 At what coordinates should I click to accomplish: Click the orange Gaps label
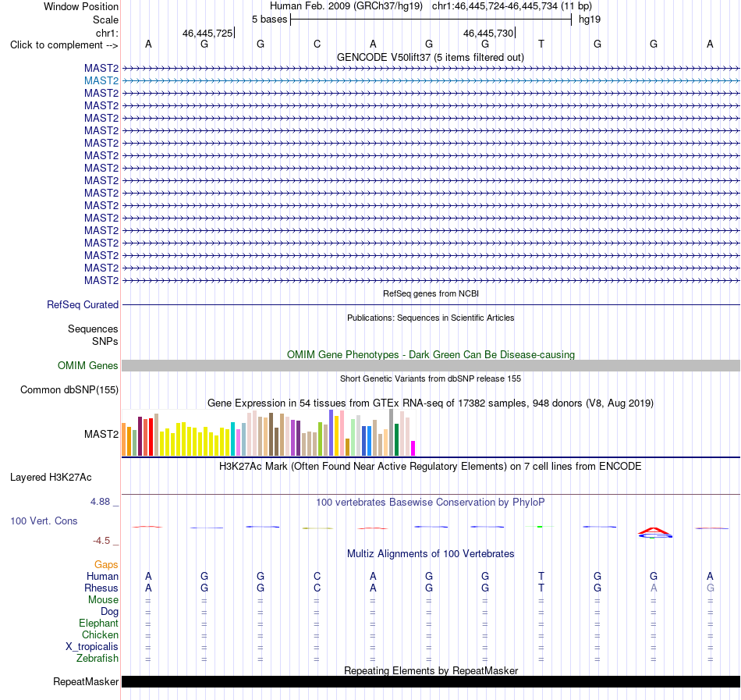tap(106, 564)
